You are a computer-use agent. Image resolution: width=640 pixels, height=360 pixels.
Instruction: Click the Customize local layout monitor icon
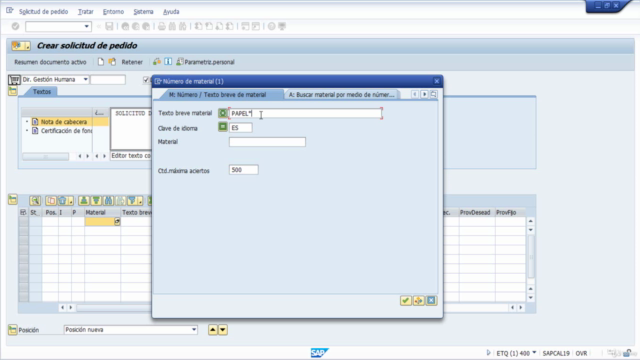(282, 27)
